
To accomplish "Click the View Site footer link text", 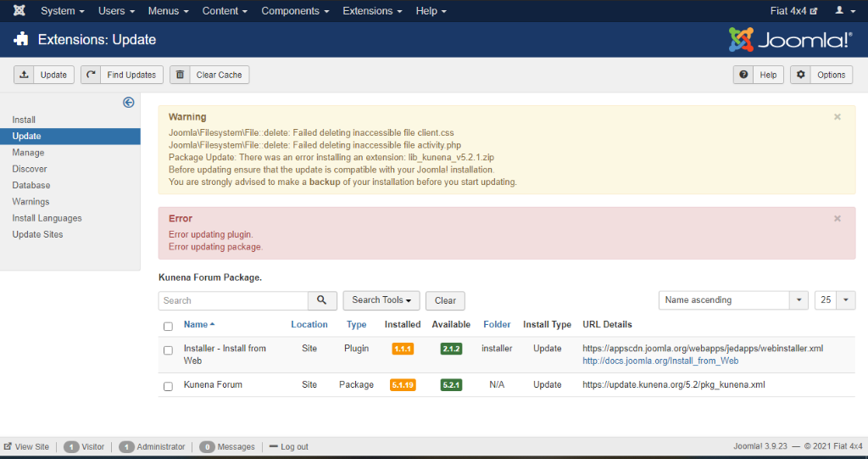I will point(32,447).
